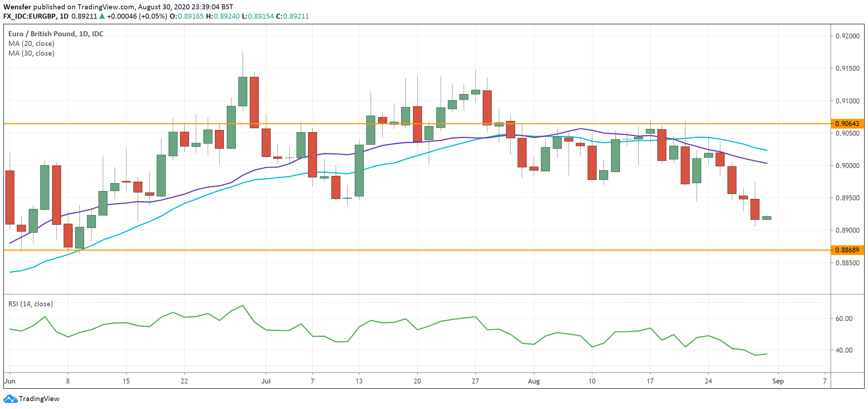Click the orange 0.90643 price label
This screenshot has width=868, height=409.
pos(847,124)
